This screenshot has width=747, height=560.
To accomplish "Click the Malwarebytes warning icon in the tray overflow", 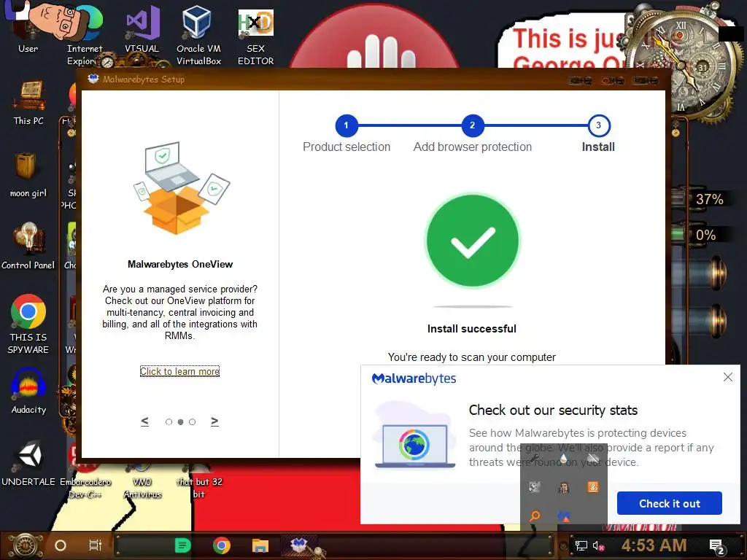I will click(x=564, y=516).
